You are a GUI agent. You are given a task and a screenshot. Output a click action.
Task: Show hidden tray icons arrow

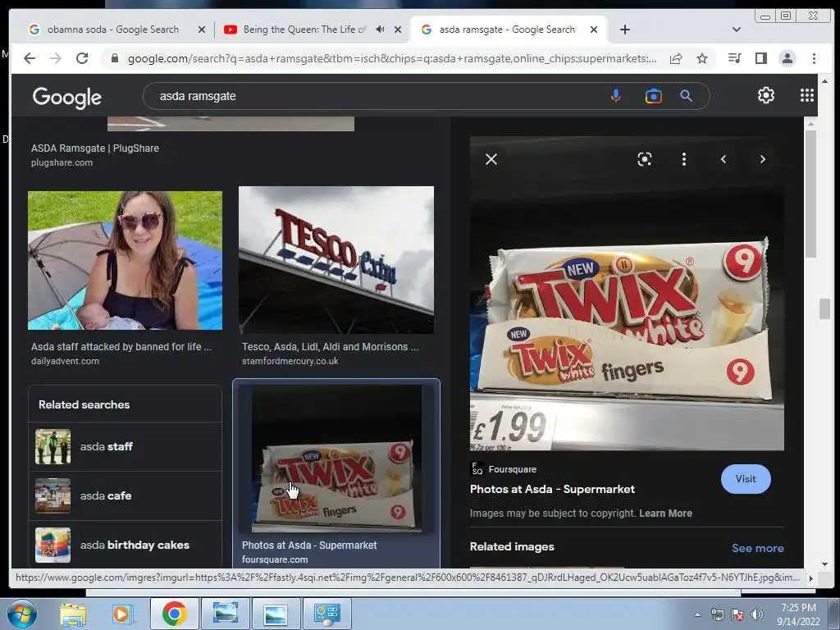pos(697,614)
